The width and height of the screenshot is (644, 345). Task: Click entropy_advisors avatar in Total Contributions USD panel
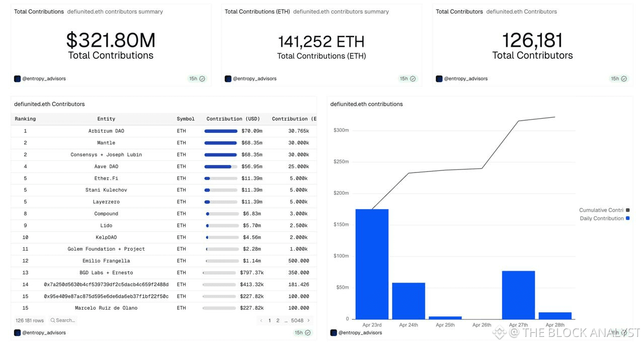(x=17, y=79)
